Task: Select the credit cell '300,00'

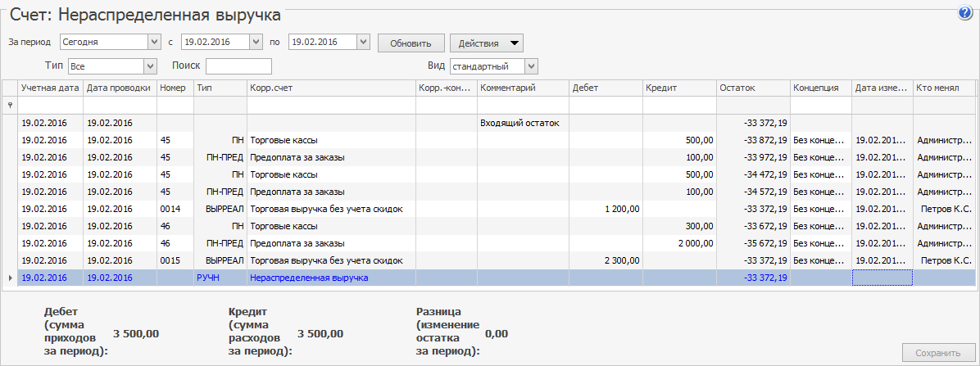Action: coord(679,226)
